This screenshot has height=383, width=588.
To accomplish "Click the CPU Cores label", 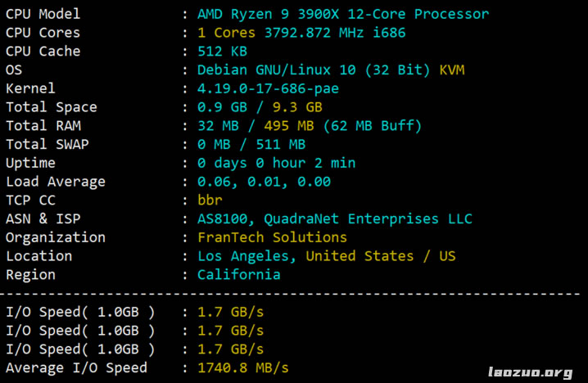I will (x=43, y=33).
